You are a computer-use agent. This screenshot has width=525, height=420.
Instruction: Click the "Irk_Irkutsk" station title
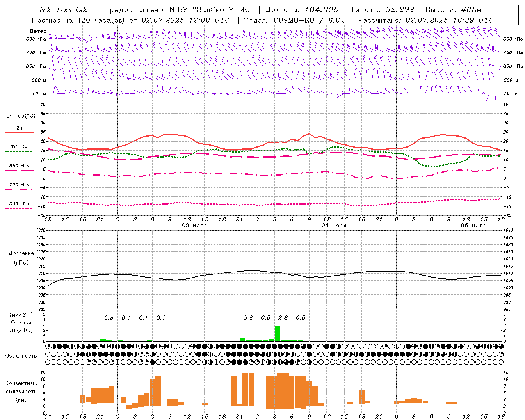click(x=63, y=10)
